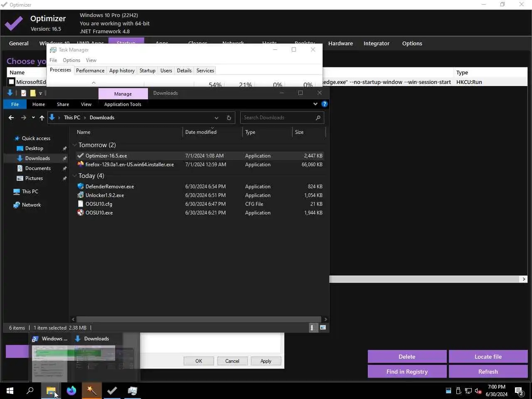Go forward using Explorer forward arrow

[x=24, y=118]
